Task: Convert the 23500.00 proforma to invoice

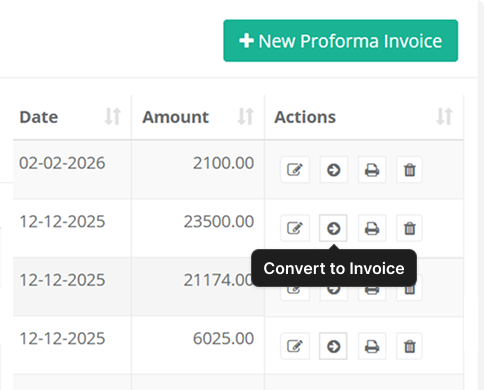Action: click(x=333, y=228)
